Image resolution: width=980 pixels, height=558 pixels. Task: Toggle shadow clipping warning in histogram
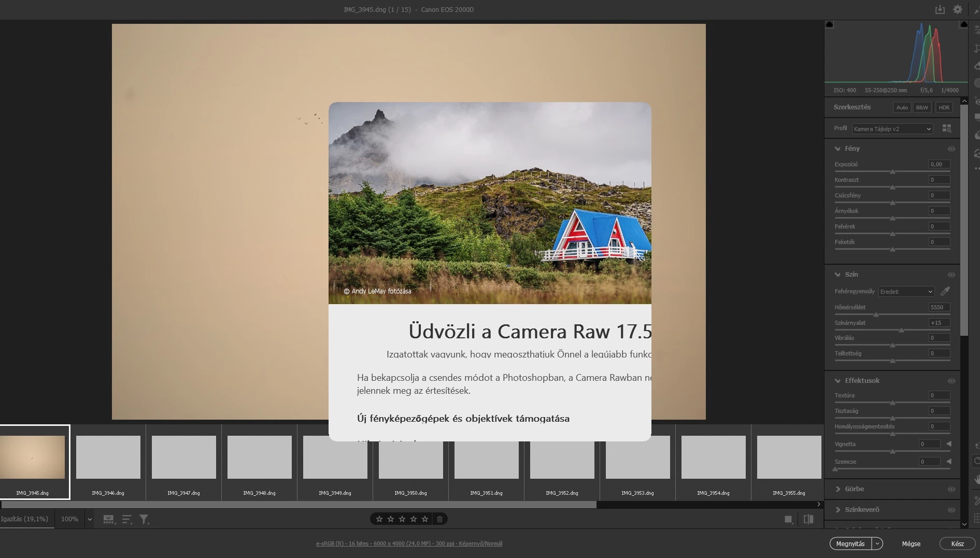pyautogui.click(x=829, y=24)
